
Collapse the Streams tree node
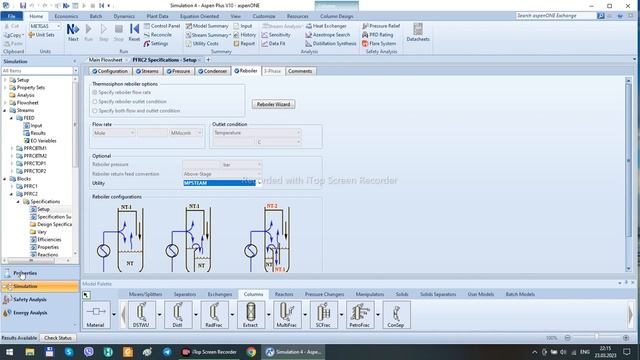point(5,110)
